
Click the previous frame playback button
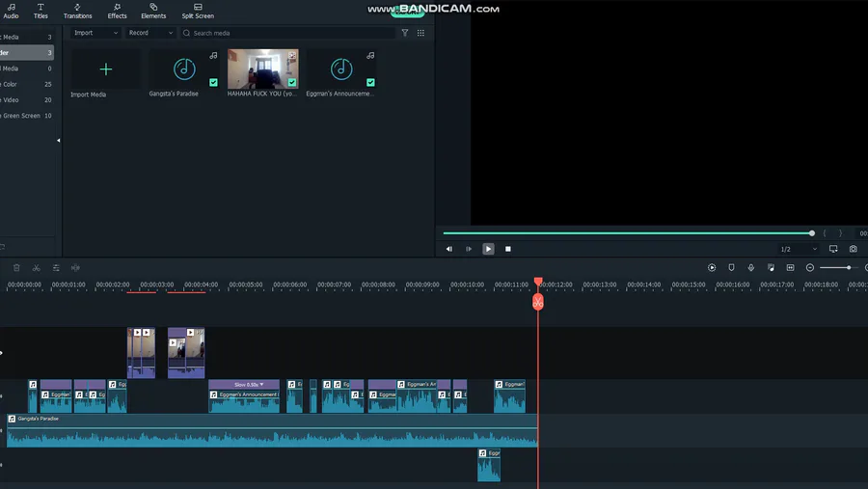point(448,249)
